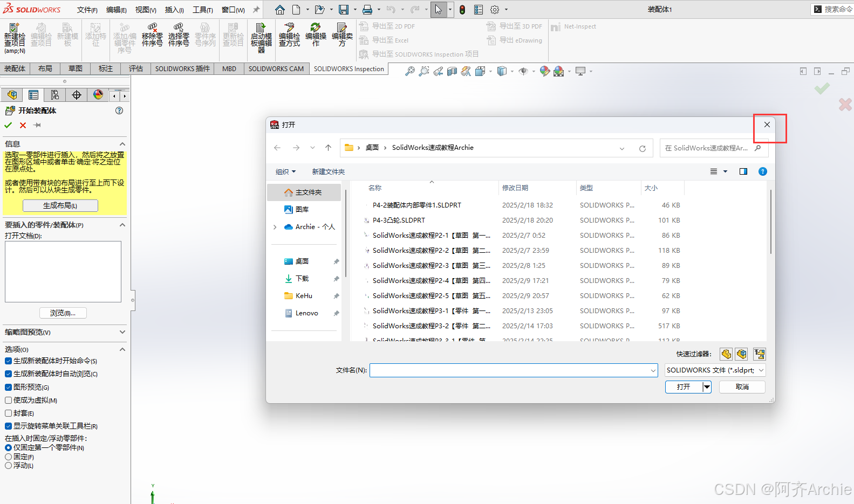Click the help question mark in 开始装配体
854x504 pixels.
click(x=119, y=111)
